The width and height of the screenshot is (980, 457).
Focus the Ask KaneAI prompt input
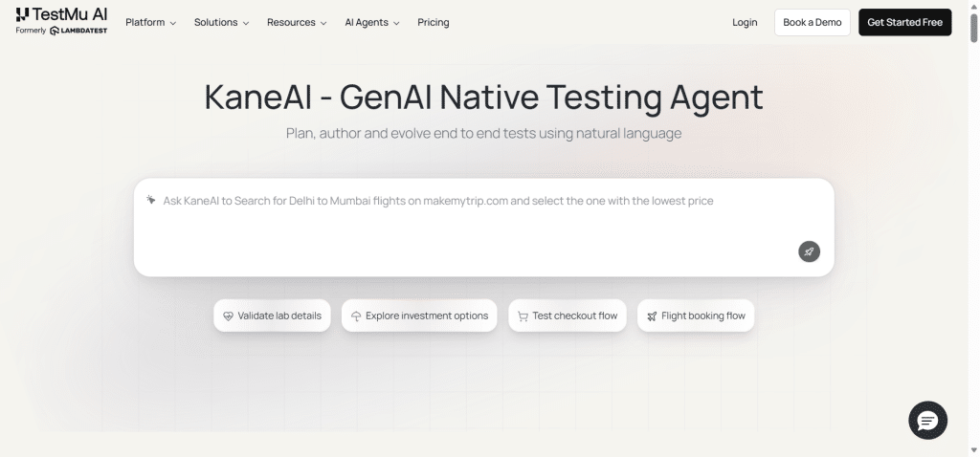click(x=483, y=228)
